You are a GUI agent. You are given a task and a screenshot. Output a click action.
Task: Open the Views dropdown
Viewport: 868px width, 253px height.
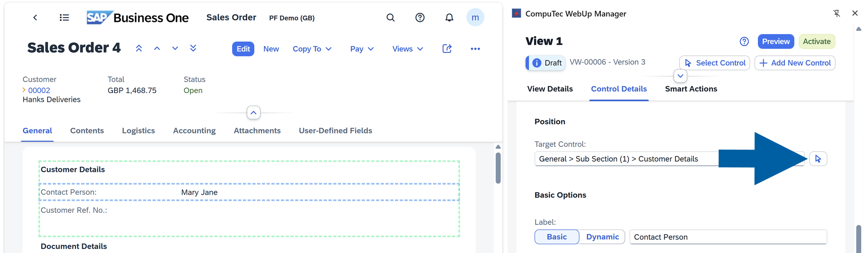point(408,49)
